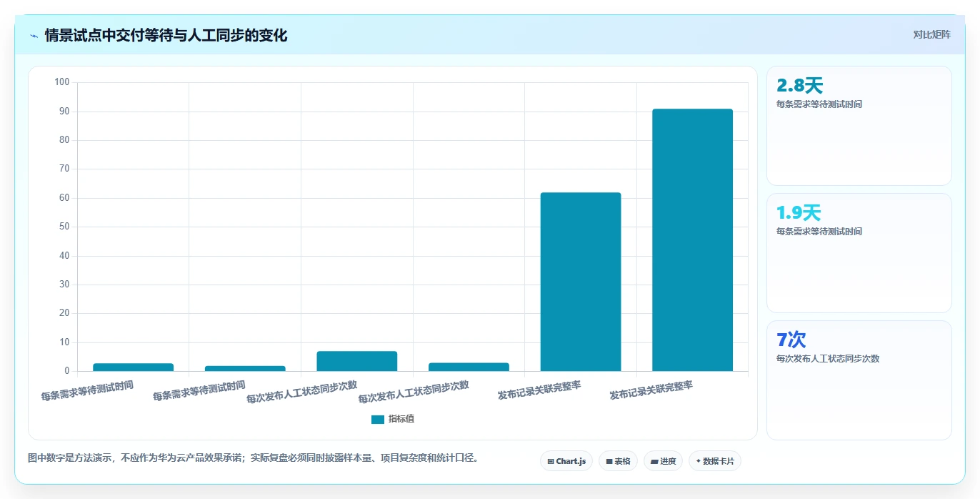Click the 进度 chip icon
The image size is (980, 499).
(x=654, y=462)
